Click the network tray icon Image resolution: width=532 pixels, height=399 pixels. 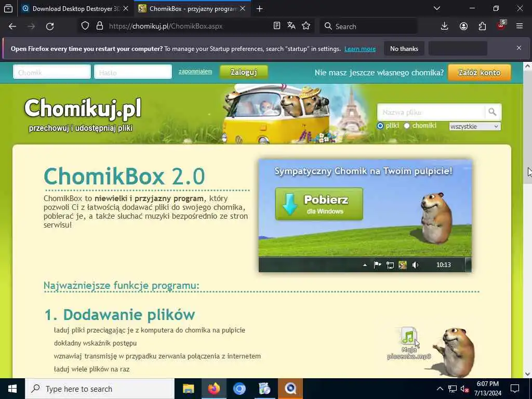(x=453, y=389)
